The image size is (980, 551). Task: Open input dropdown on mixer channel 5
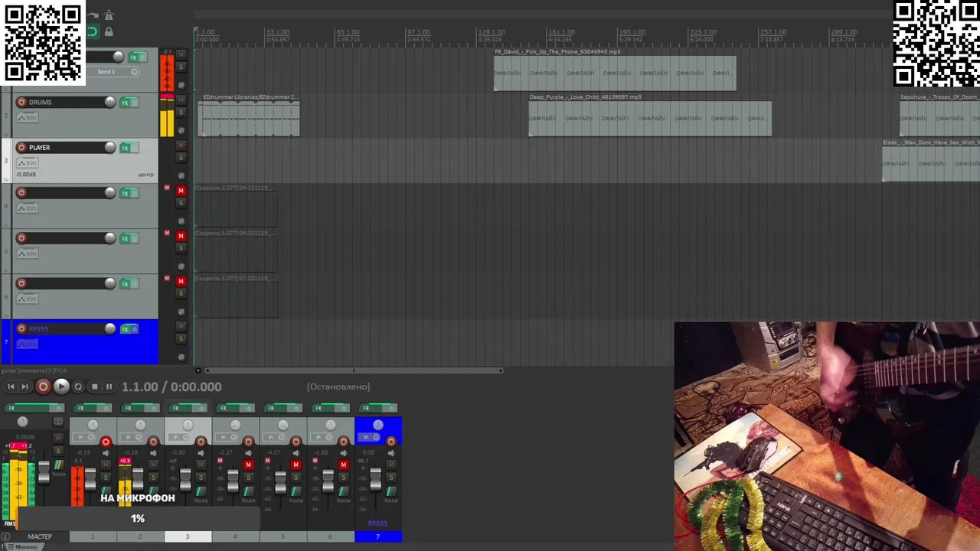click(273, 437)
